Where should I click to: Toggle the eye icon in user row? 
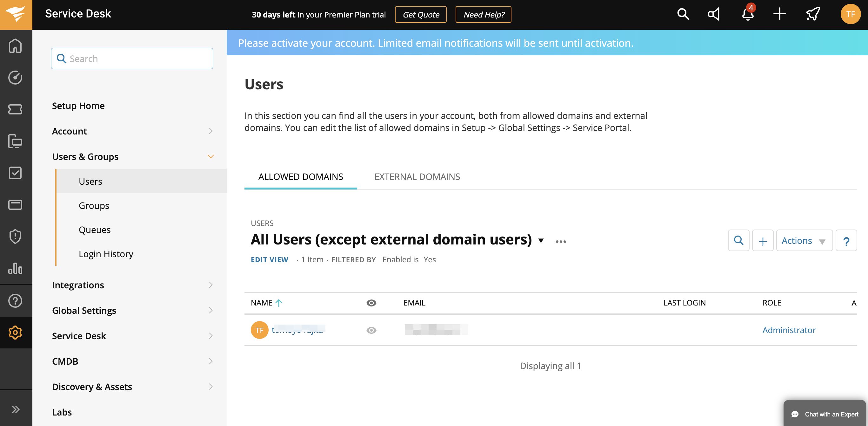(x=371, y=330)
